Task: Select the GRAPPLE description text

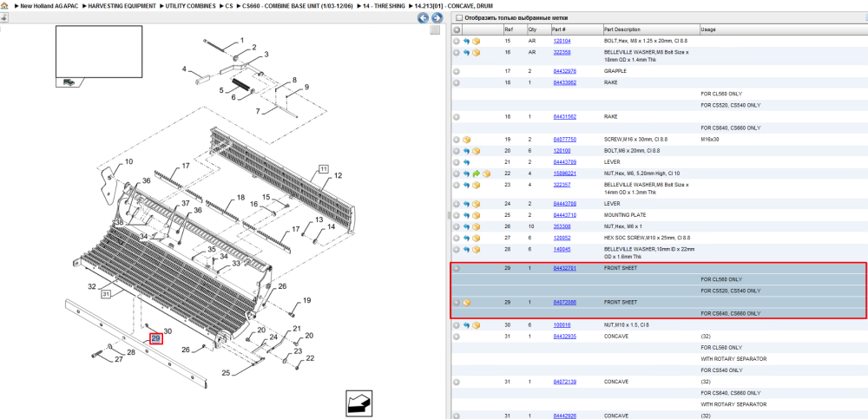Action: point(615,71)
